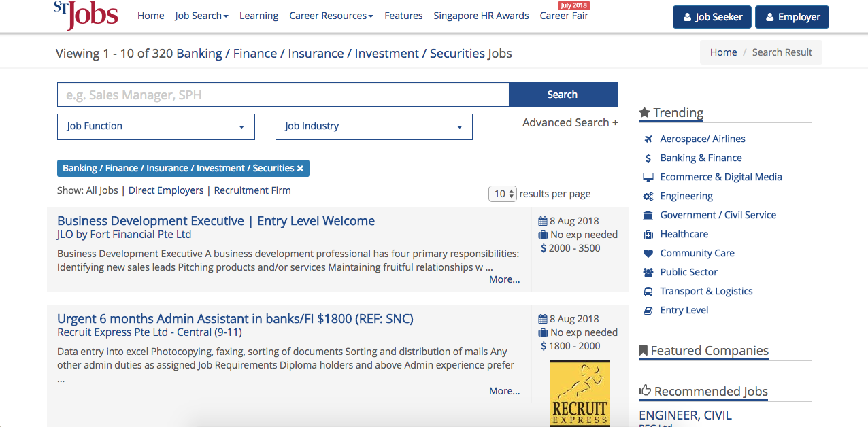Image resolution: width=868 pixels, height=427 pixels.
Task: Click the bus icon for Transport & Logistics
Action: point(648,291)
